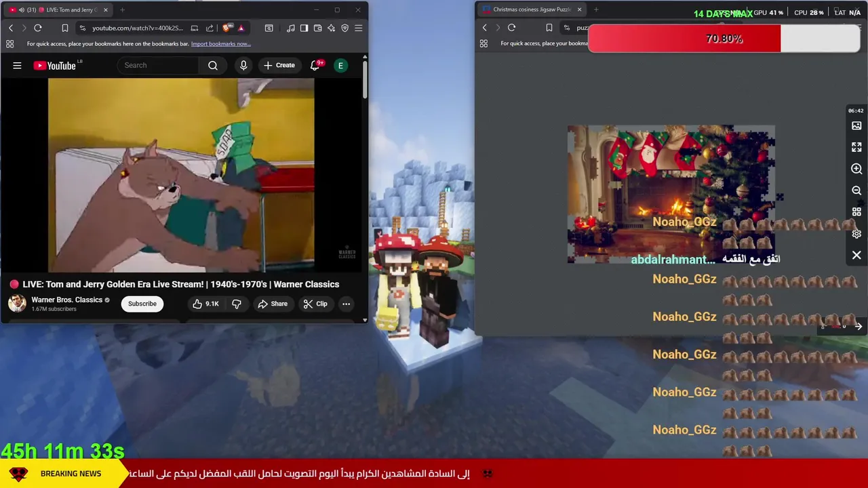Go forward in the YouTube browser window
This screenshot has width=868, height=488.
click(x=24, y=28)
